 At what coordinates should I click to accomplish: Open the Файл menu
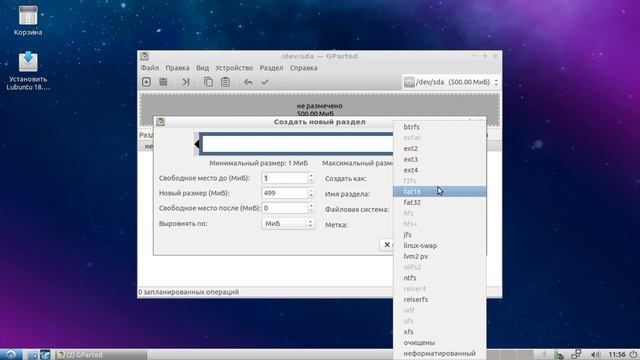click(x=150, y=68)
